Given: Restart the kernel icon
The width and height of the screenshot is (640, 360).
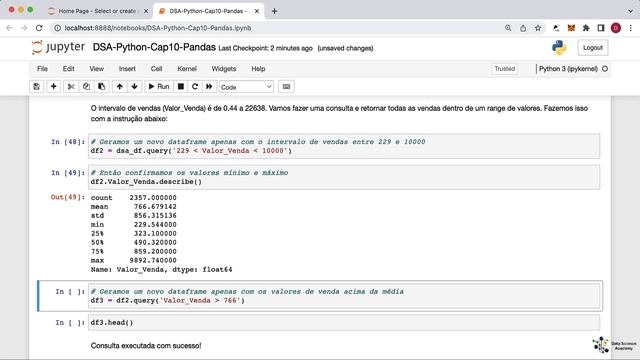Looking at the screenshot, I should [195, 87].
